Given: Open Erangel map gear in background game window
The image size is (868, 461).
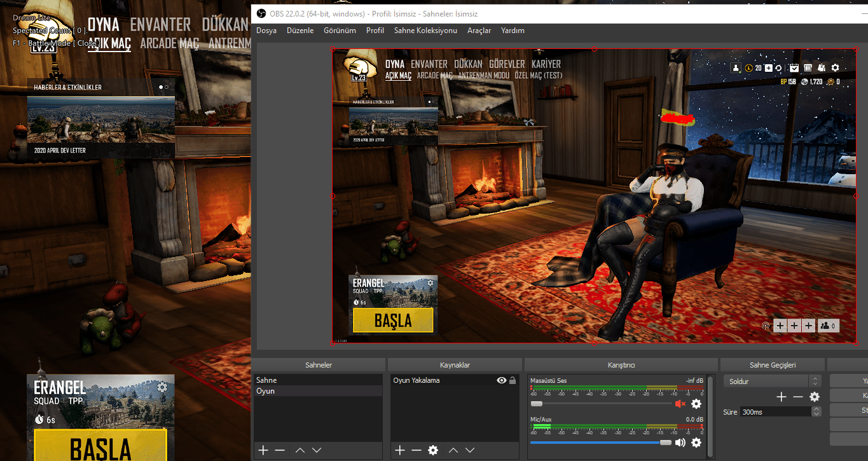Looking at the screenshot, I should 162,387.
